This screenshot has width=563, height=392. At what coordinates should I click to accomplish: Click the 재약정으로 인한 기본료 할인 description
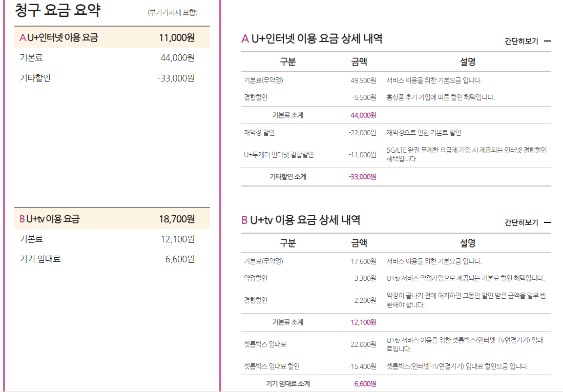(424, 133)
